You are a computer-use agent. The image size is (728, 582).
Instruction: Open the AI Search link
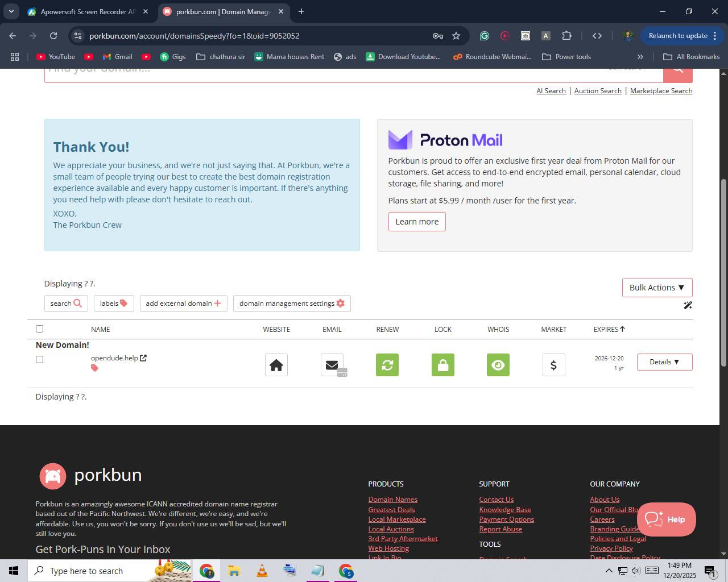(551, 91)
